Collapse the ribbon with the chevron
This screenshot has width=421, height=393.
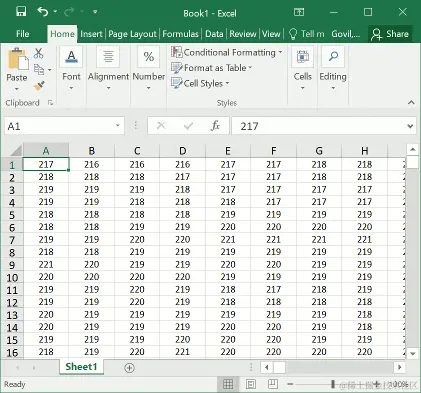pos(411,103)
